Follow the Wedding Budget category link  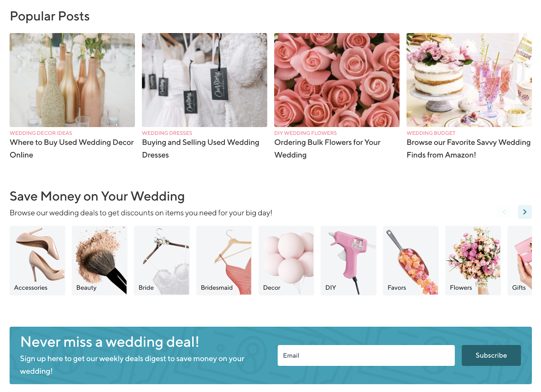431,133
